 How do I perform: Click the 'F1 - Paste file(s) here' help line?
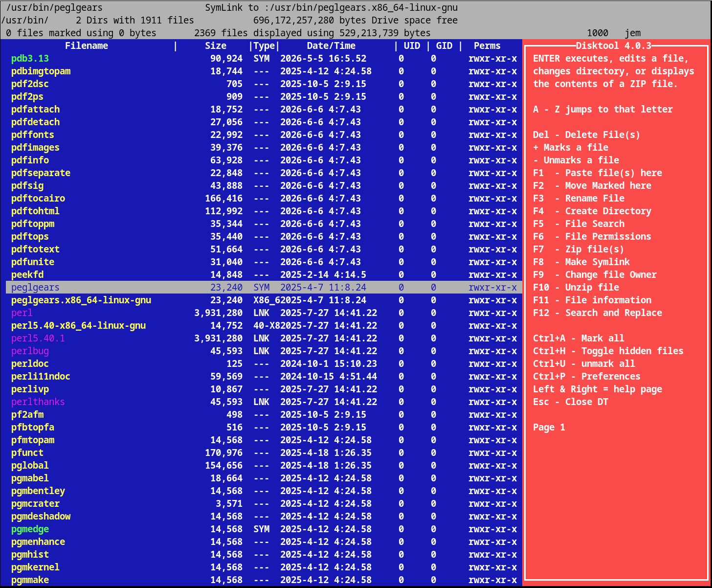(x=598, y=173)
